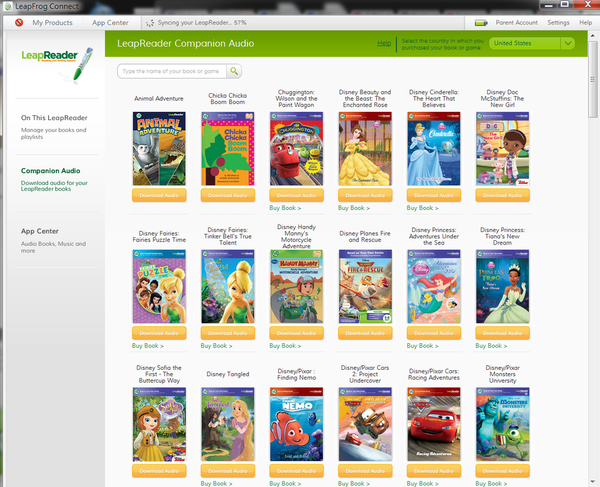
Task: Open the Chuggington book cover
Action: click(297, 148)
